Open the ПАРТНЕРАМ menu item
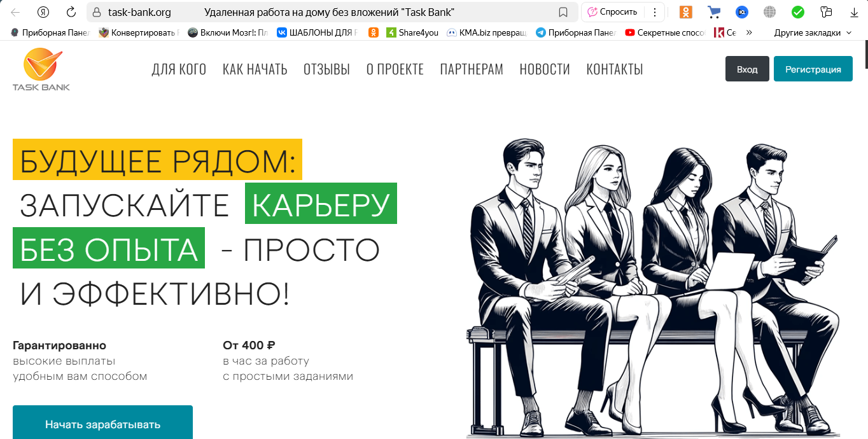 (472, 69)
